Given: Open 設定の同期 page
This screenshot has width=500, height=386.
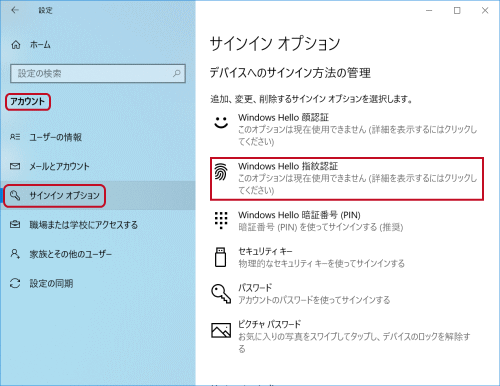Looking at the screenshot, I should tap(98, 283).
